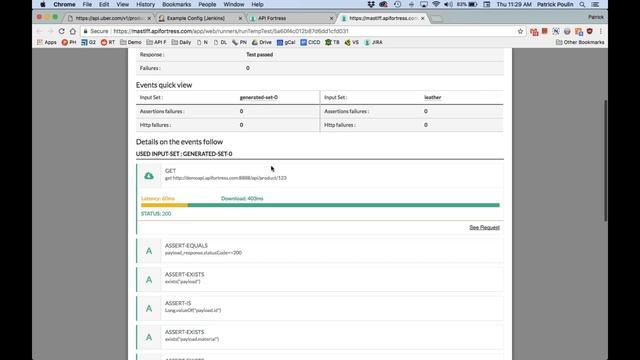640x360 pixels.
Task: Click the page vertical scrollbar
Action: tap(605, 160)
